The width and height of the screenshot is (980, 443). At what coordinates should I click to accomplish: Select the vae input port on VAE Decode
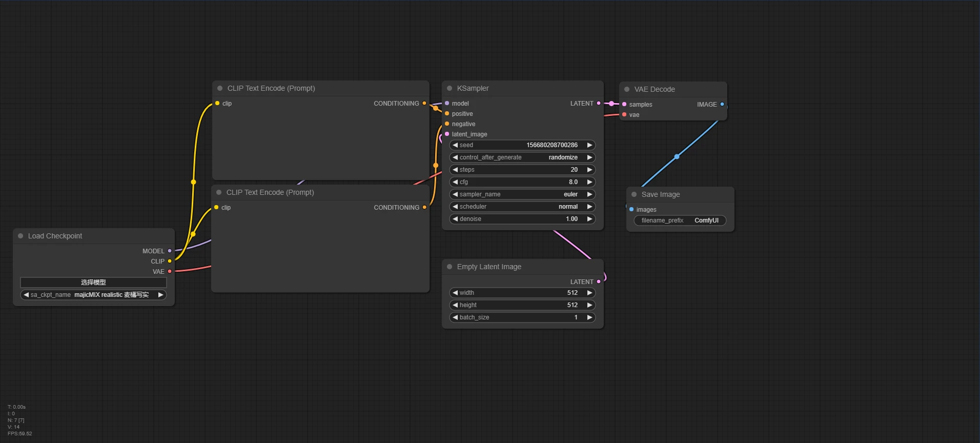(624, 114)
